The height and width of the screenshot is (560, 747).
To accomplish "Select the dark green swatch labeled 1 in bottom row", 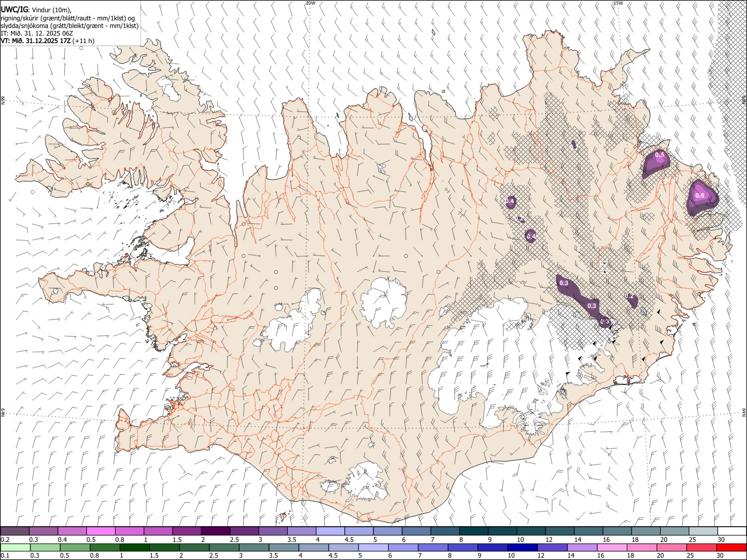I will pos(134,547).
